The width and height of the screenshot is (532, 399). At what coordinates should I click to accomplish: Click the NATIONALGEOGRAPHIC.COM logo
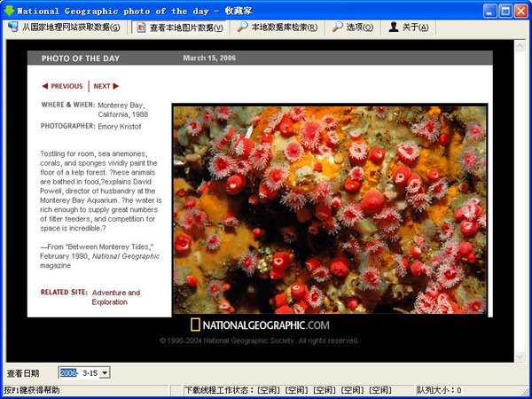point(261,325)
